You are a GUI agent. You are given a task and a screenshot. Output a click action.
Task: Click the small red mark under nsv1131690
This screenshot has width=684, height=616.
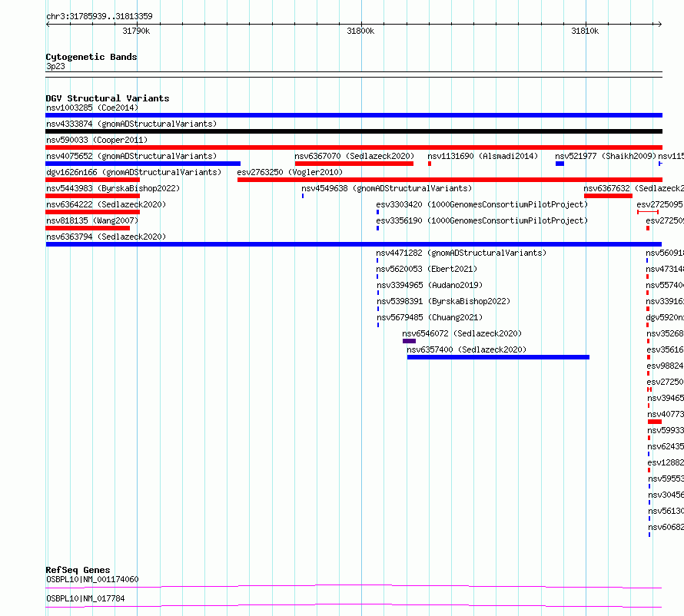pyautogui.click(x=430, y=164)
